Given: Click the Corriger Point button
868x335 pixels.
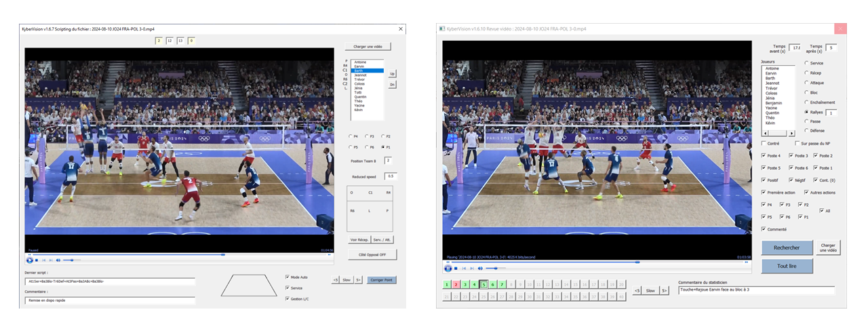Looking at the screenshot, I should (382, 279).
